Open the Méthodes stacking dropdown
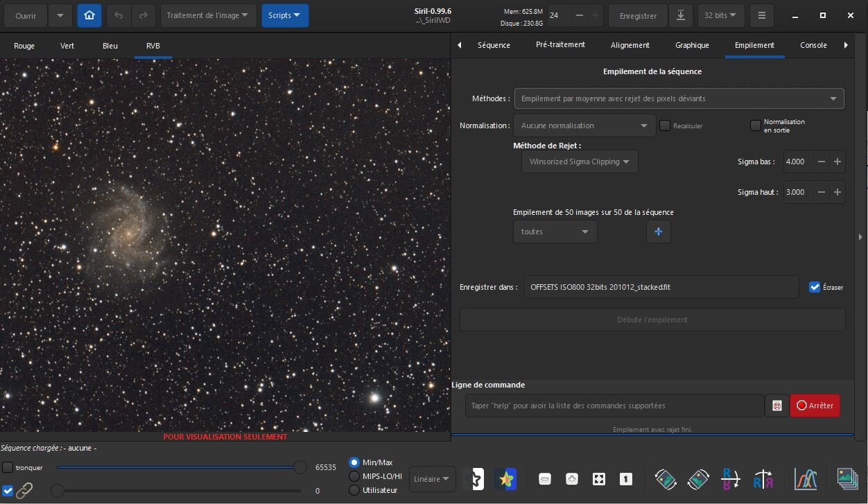The width and height of the screenshot is (868, 504). tap(679, 98)
